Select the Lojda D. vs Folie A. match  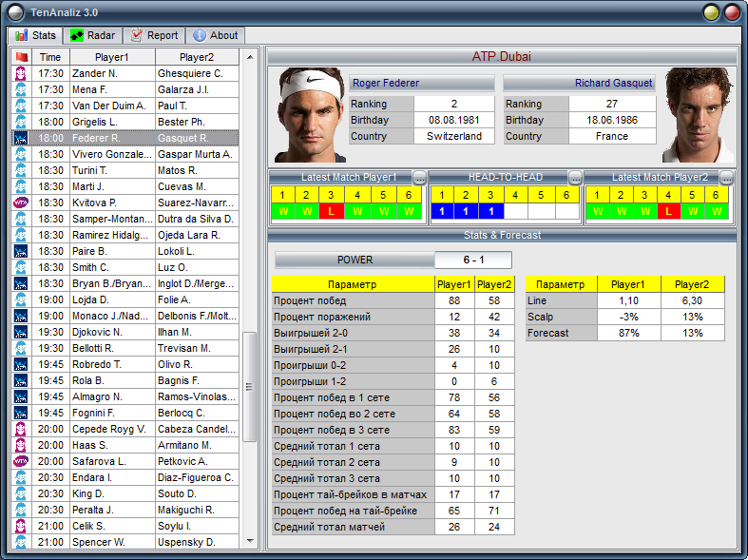[125, 300]
